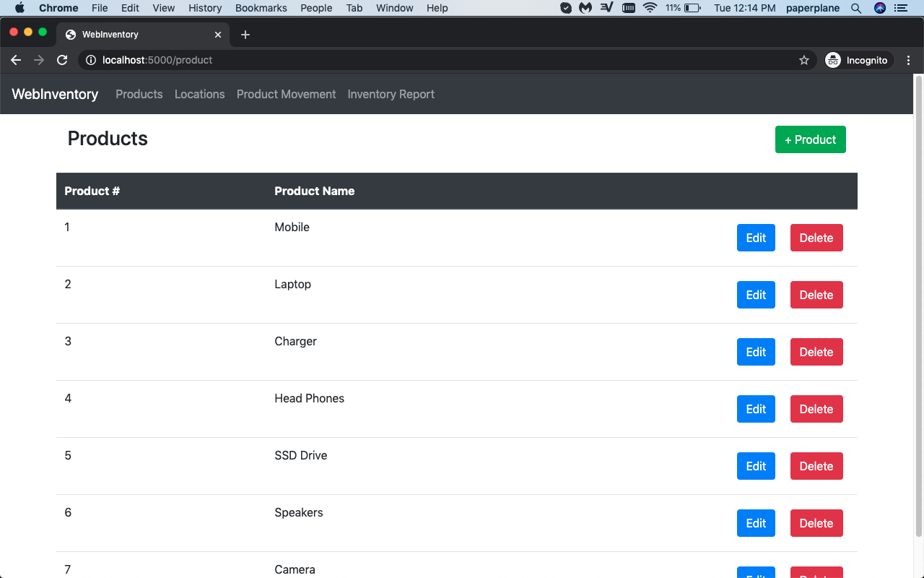Screen dimensions: 924x578
Task: Open the History menu
Action: [205, 8]
